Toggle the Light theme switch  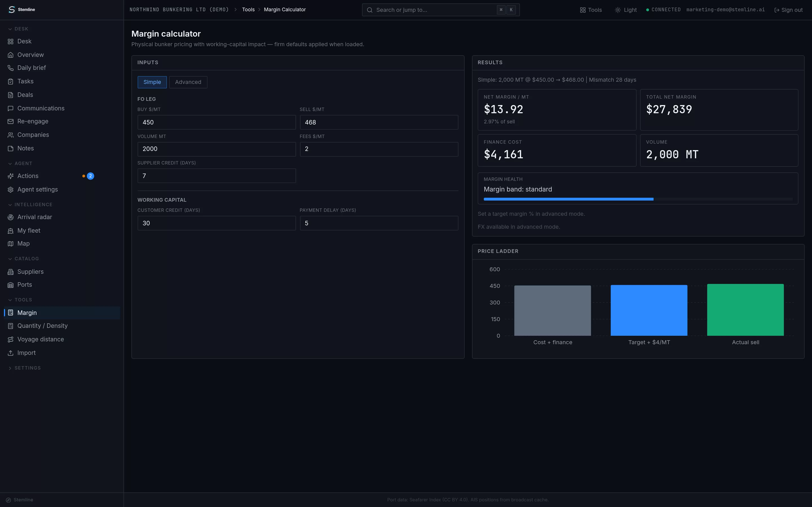[x=625, y=10]
